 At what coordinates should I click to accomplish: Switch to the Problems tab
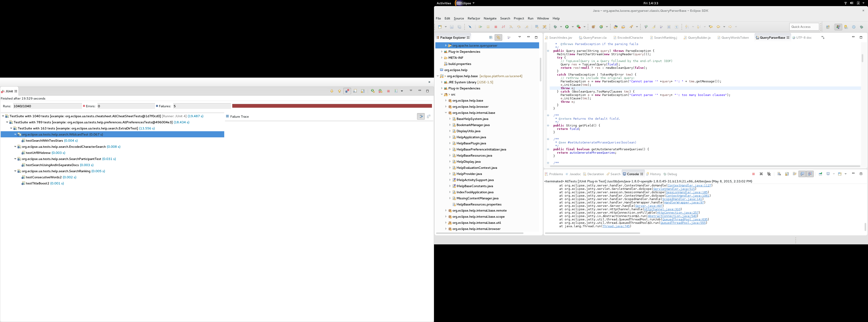554,174
